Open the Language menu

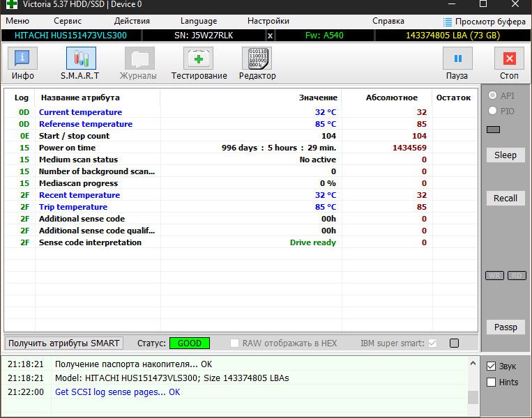click(199, 21)
